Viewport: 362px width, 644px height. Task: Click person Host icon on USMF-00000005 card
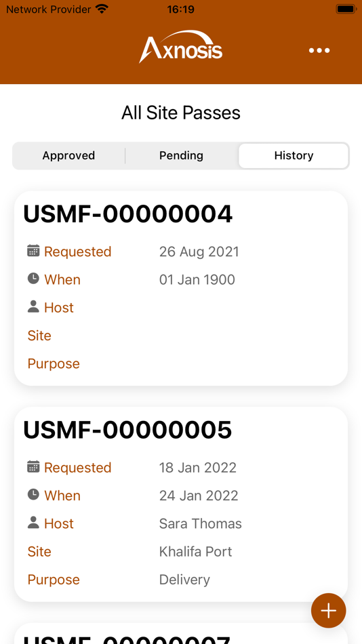pos(33,523)
